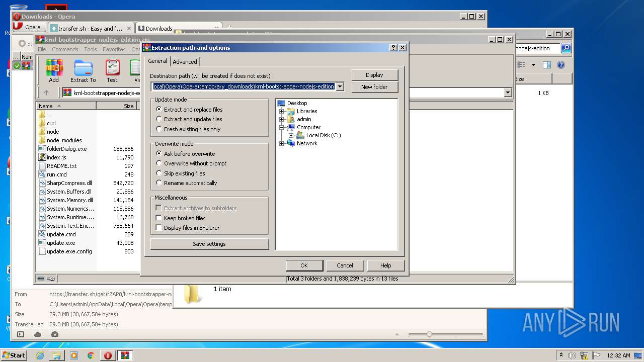644x362 pixels.
Task: Select the index.js script file icon
Action: 42,157
